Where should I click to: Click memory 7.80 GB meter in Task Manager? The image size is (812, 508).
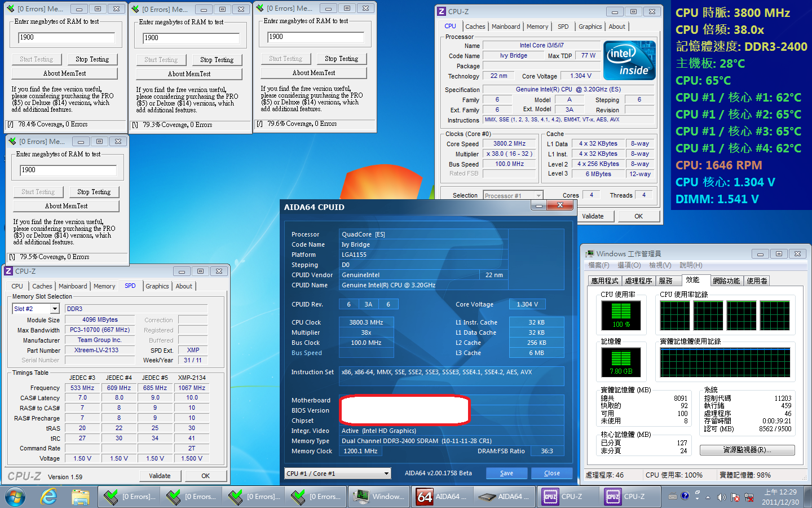point(621,362)
